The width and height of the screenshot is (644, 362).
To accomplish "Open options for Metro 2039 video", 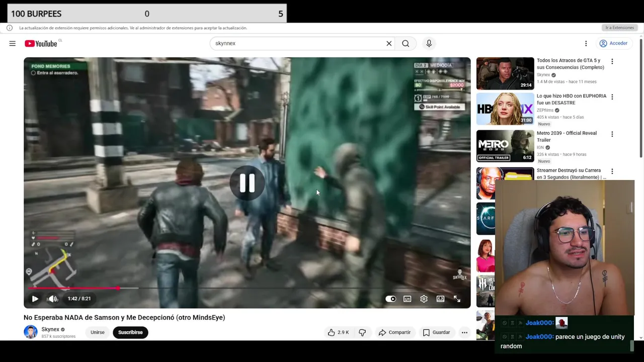I will point(612,134).
